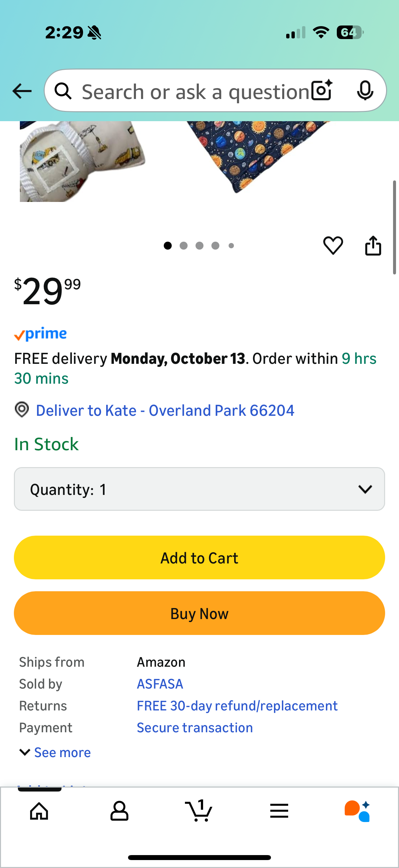
Task: Open the Rufus AI assistant icon
Action: tap(357, 811)
